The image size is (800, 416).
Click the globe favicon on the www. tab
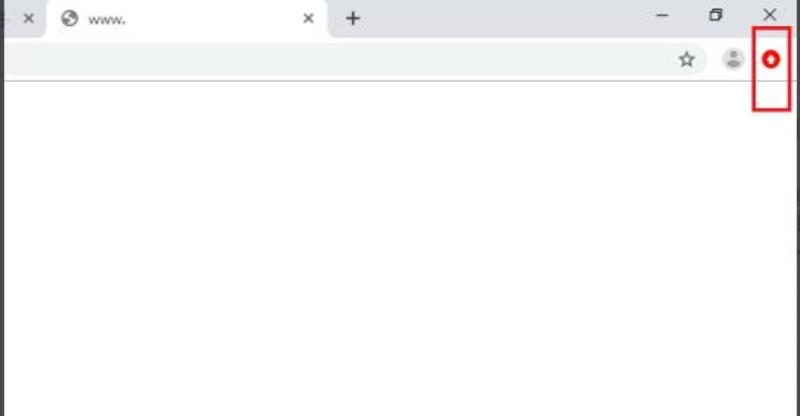click(x=69, y=19)
